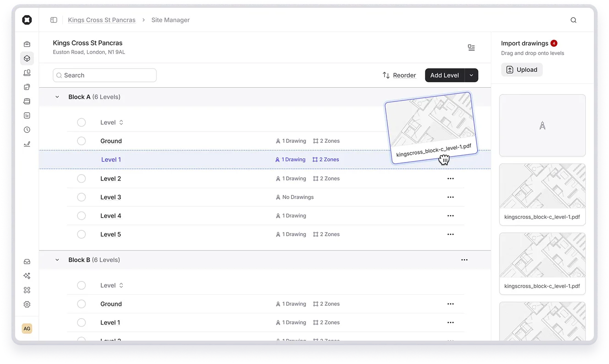Screen dimensions: 609x364
Task: Open the clock history icon in sidebar
Action: pos(27,130)
